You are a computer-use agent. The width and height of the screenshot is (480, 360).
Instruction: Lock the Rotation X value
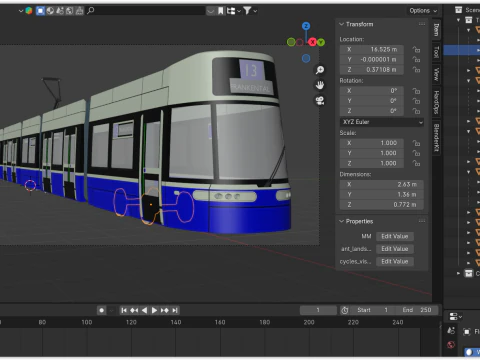pyautogui.click(x=416, y=91)
